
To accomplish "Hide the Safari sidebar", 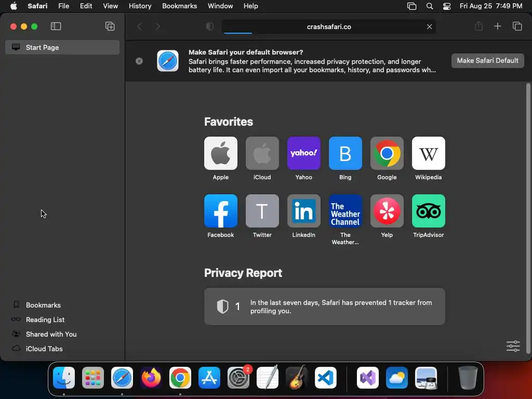I will [56, 26].
